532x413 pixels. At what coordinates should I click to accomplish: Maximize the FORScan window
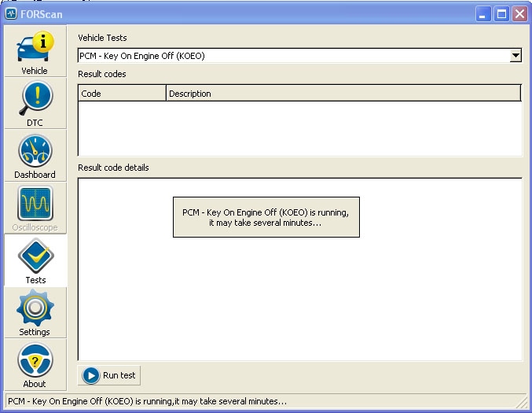(x=501, y=13)
